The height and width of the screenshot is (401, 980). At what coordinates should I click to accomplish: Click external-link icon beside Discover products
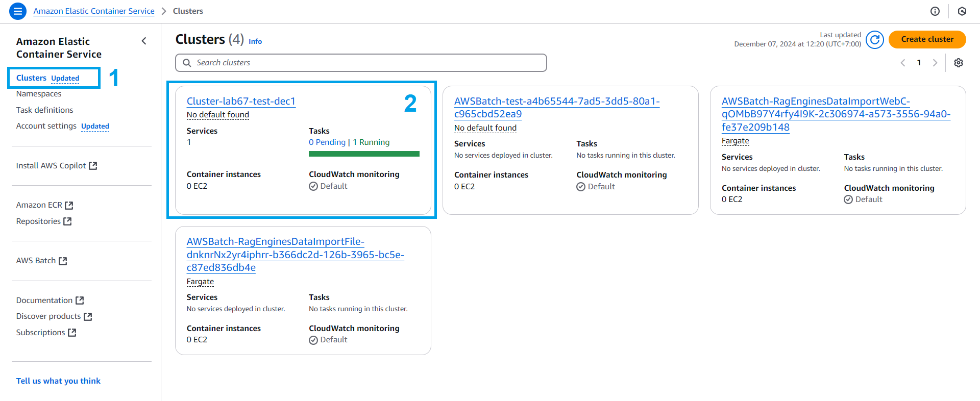pos(88,316)
